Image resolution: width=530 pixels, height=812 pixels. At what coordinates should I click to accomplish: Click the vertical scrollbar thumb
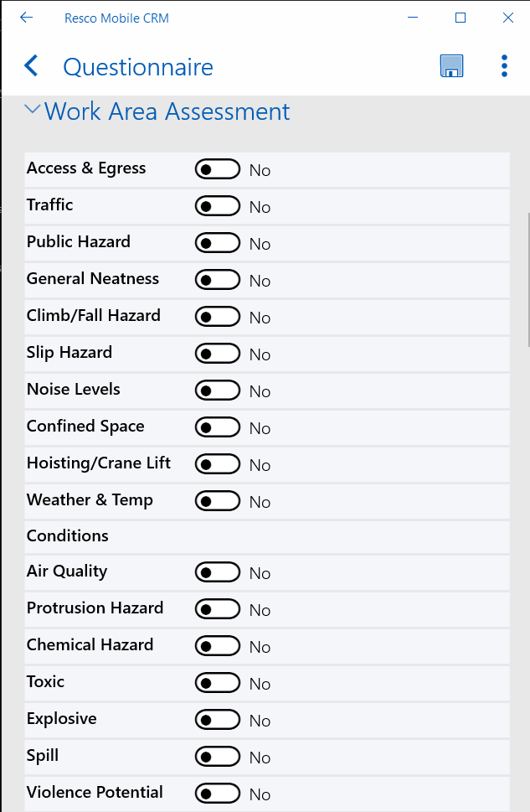528,280
